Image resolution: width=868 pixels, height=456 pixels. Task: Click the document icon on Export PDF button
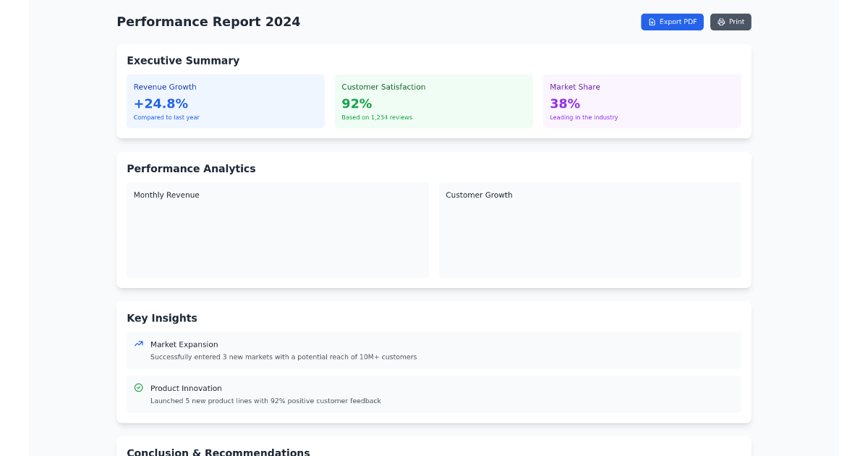click(x=652, y=22)
